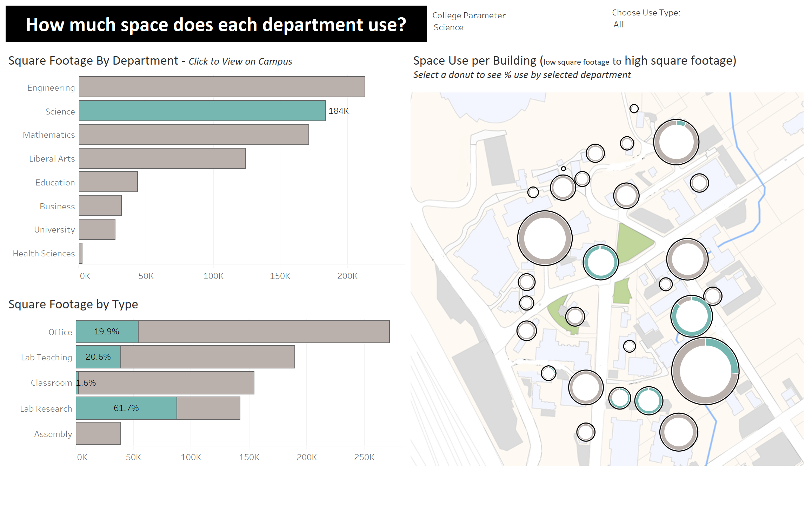Select the Engineering department bar
The image size is (812, 517).
tap(222, 87)
